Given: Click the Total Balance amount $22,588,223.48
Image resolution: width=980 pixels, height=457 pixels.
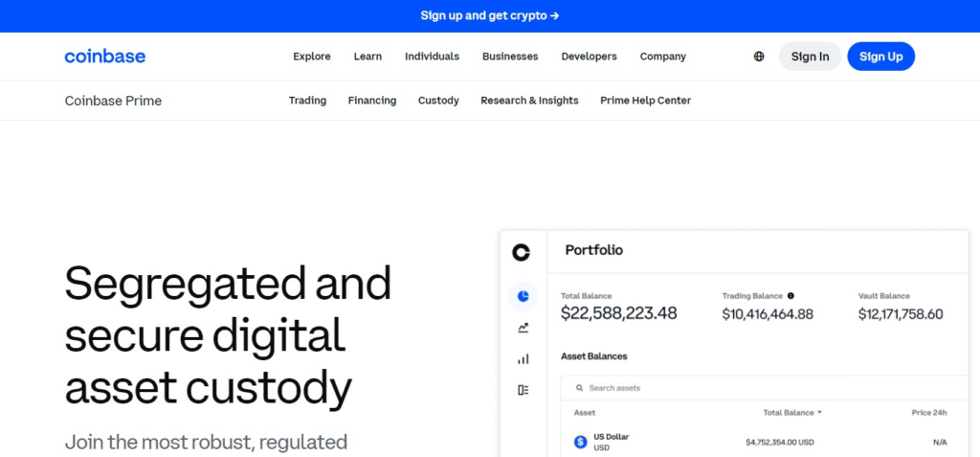Looking at the screenshot, I should pyautogui.click(x=619, y=313).
